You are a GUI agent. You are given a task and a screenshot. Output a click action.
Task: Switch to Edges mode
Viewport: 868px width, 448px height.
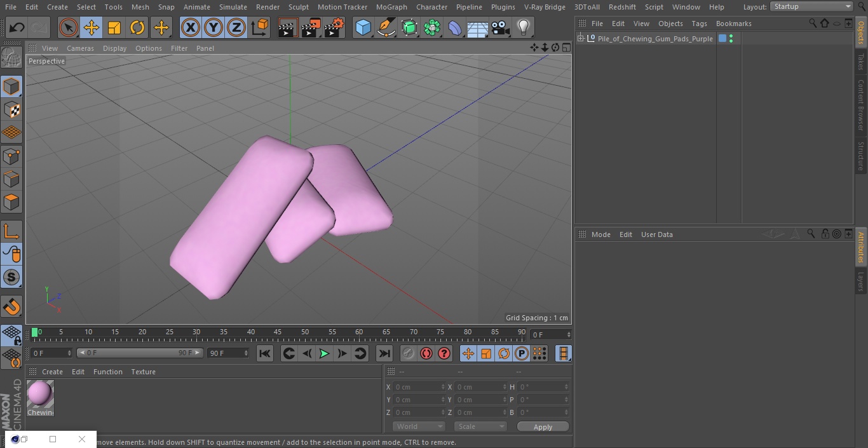pyautogui.click(x=11, y=179)
